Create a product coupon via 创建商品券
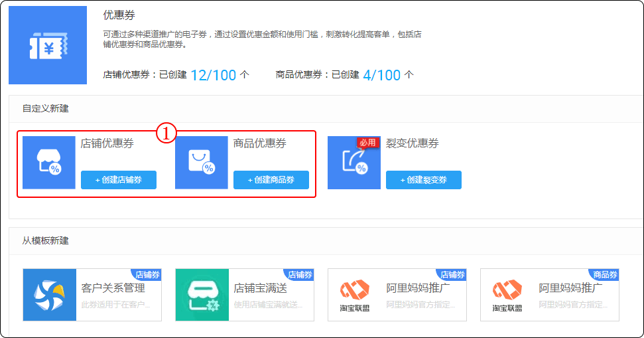The height and width of the screenshot is (338, 644). coord(271,180)
